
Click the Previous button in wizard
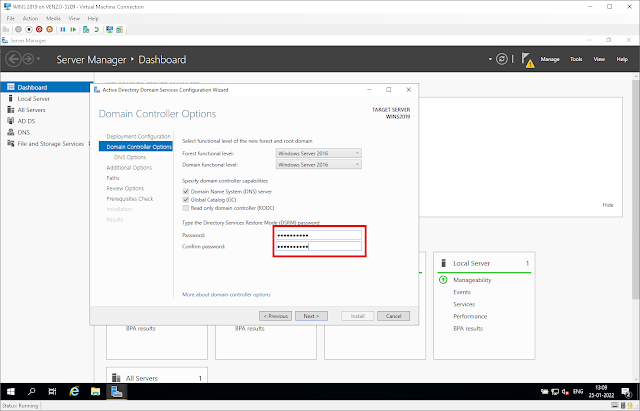(x=276, y=316)
